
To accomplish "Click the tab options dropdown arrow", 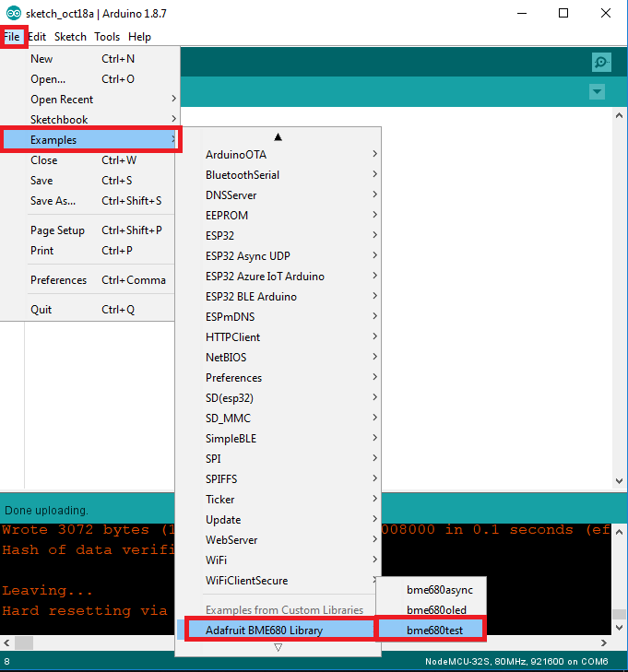I will click(x=597, y=91).
